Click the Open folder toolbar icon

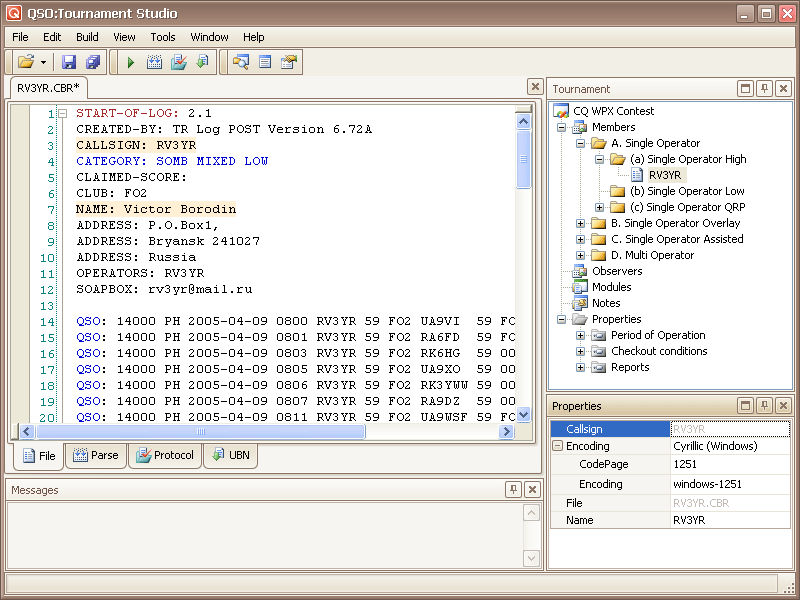25,62
